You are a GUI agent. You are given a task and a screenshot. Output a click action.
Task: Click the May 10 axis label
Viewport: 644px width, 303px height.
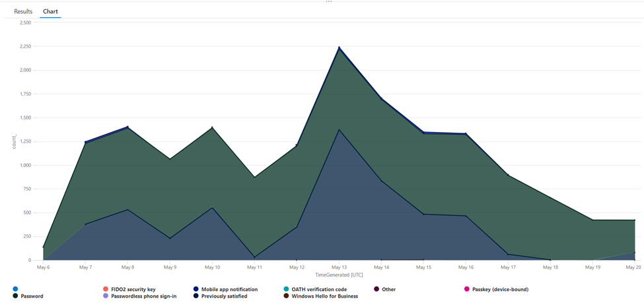(x=212, y=267)
